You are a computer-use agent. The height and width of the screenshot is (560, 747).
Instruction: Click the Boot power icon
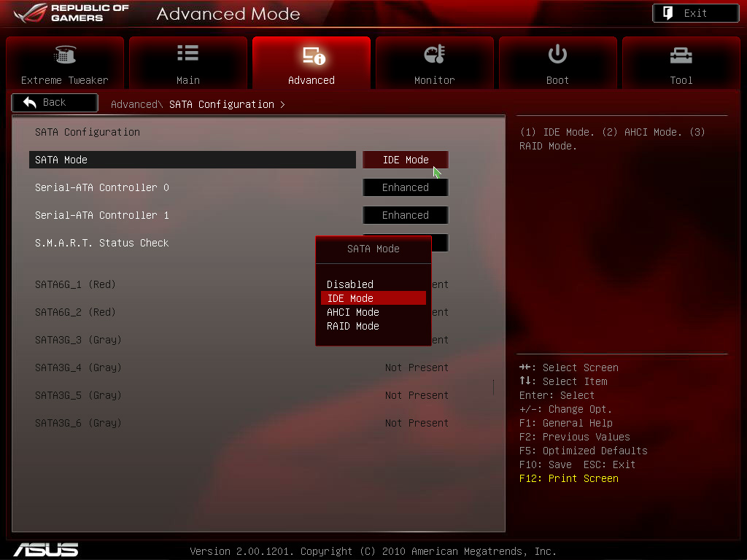[x=557, y=54]
